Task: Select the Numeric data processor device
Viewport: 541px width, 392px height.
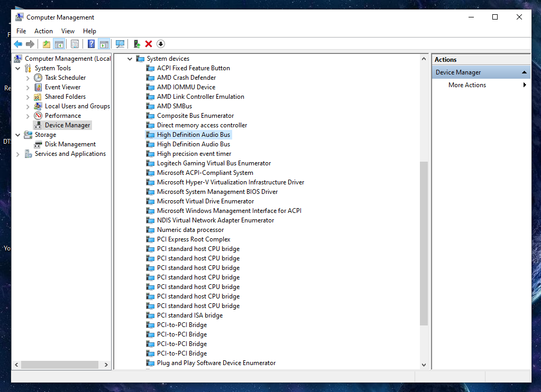Action: coord(190,230)
